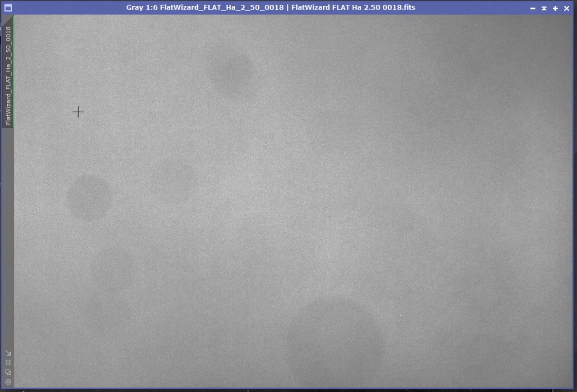Click the black crosshair marker on the image

click(x=78, y=112)
